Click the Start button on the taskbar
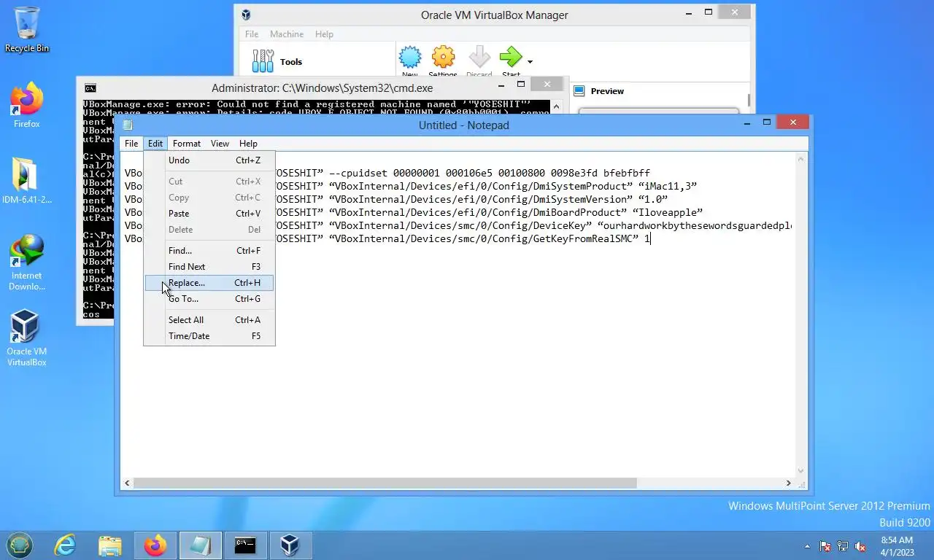The height and width of the screenshot is (560, 934). point(20,545)
